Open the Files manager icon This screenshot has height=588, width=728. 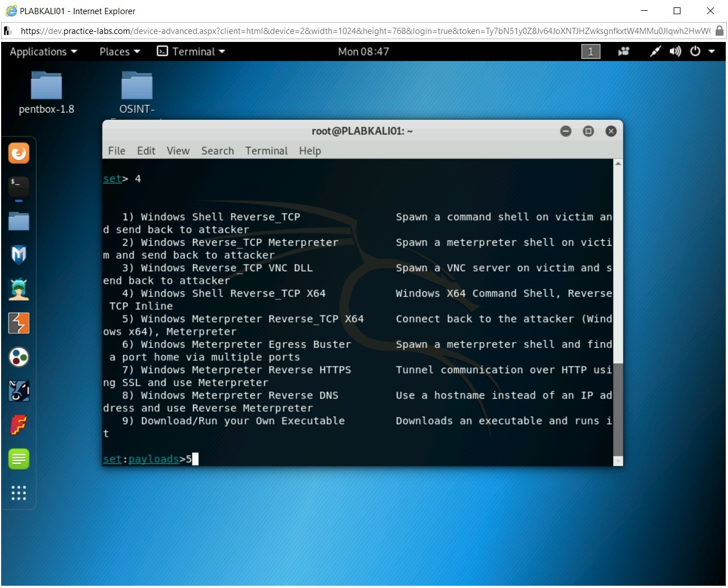19,221
